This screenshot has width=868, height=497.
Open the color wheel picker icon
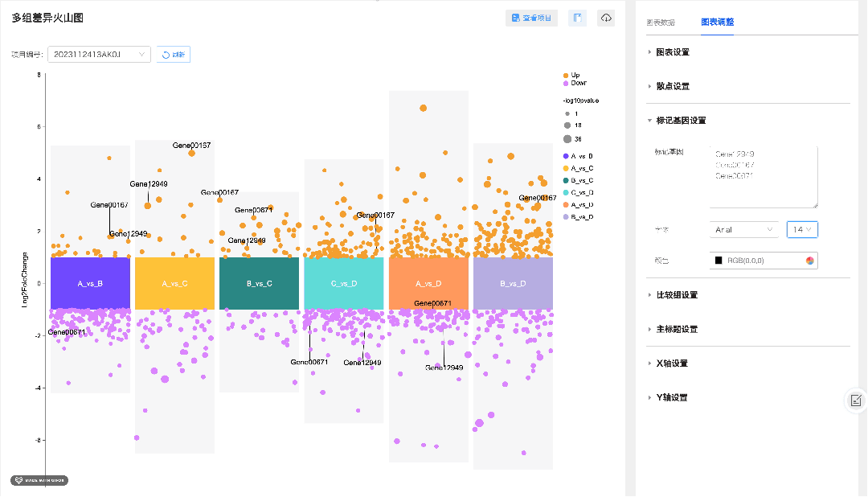[x=809, y=261]
